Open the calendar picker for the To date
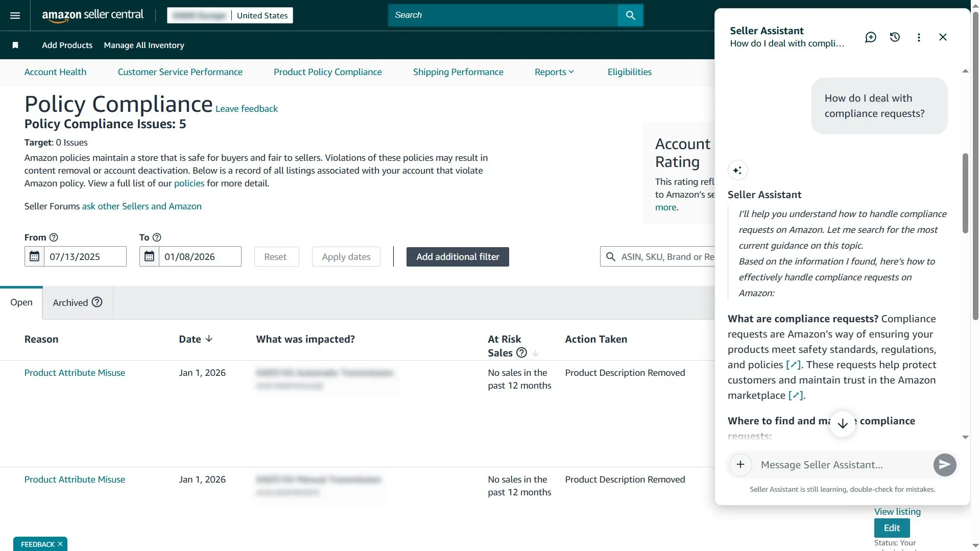 (149, 256)
